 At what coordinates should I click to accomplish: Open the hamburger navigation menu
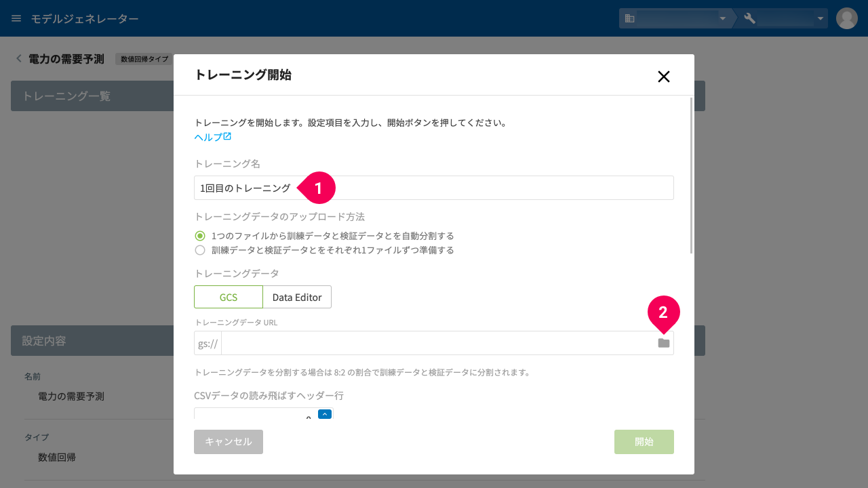tap(16, 18)
